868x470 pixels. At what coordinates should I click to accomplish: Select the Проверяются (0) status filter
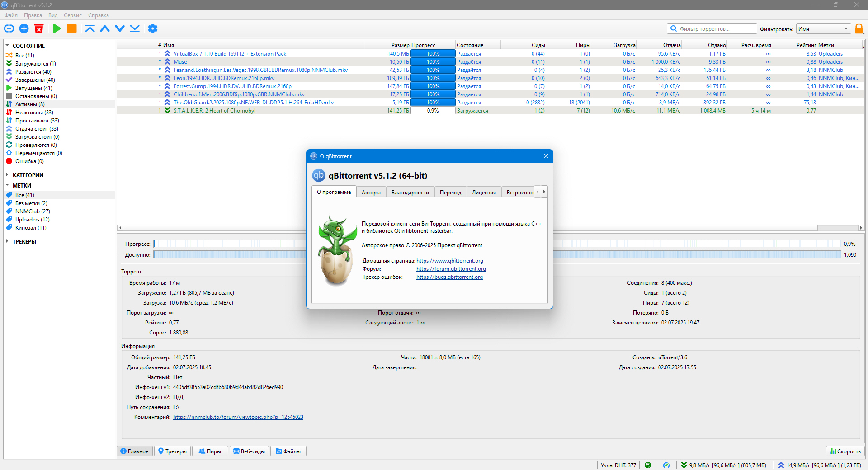[x=36, y=145]
